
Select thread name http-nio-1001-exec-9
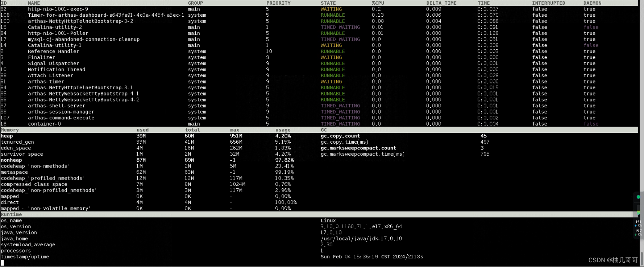(x=58, y=9)
